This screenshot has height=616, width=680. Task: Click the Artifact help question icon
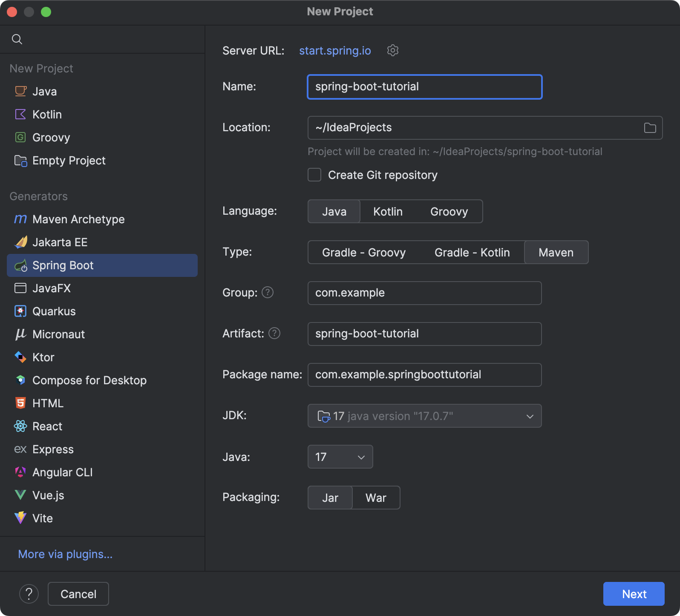tap(274, 334)
